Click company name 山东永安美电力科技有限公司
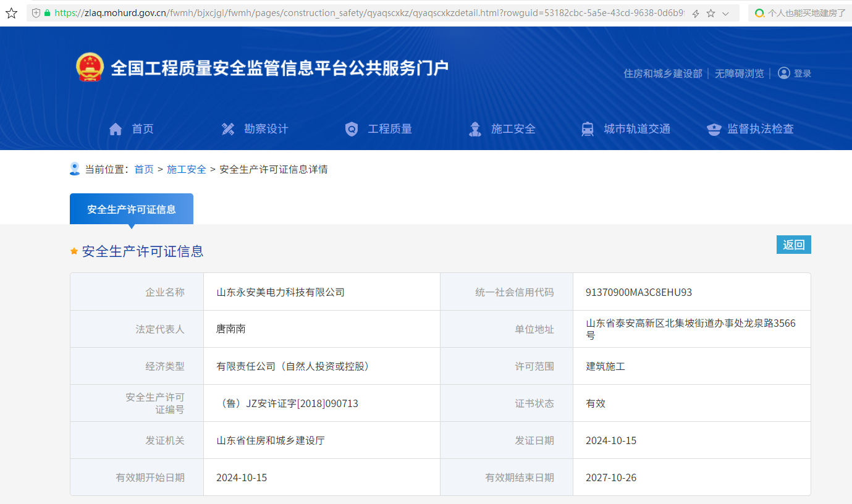The height and width of the screenshot is (504, 852). coord(280,292)
